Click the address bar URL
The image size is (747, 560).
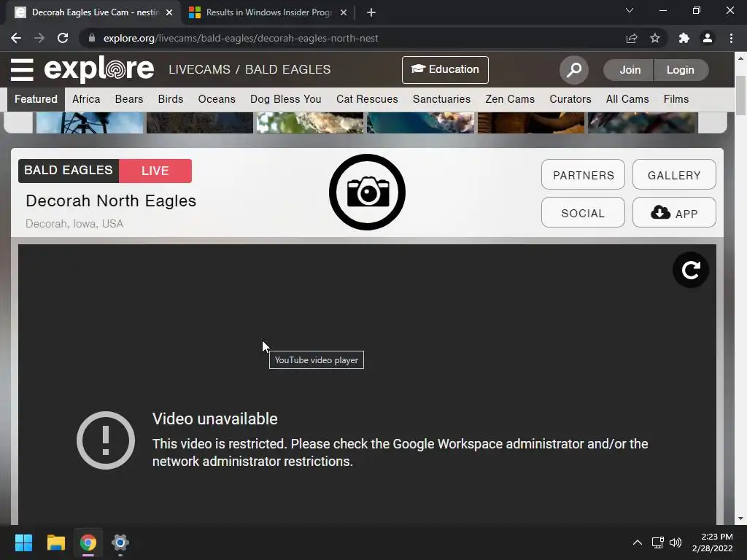tap(241, 38)
